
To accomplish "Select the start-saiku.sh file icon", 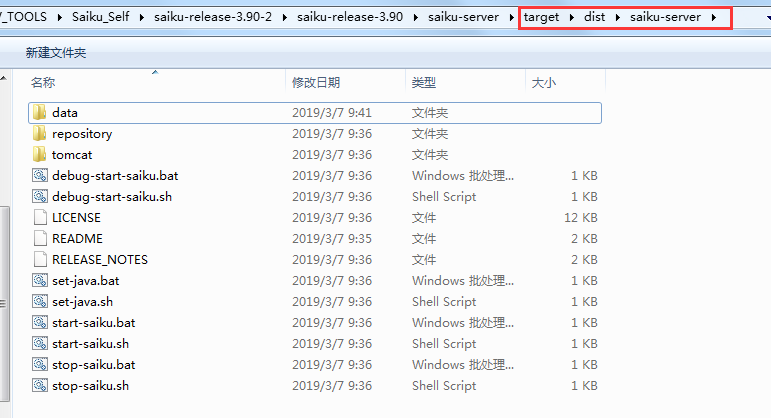I will [x=40, y=344].
